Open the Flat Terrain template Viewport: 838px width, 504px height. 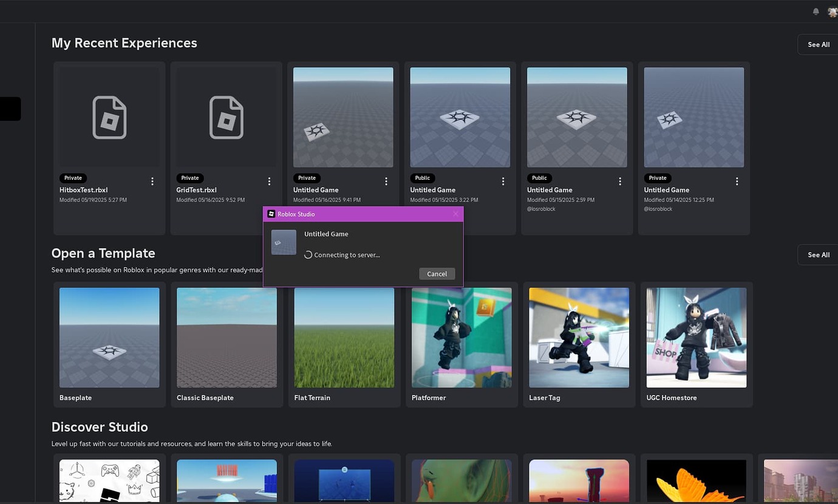coord(344,344)
